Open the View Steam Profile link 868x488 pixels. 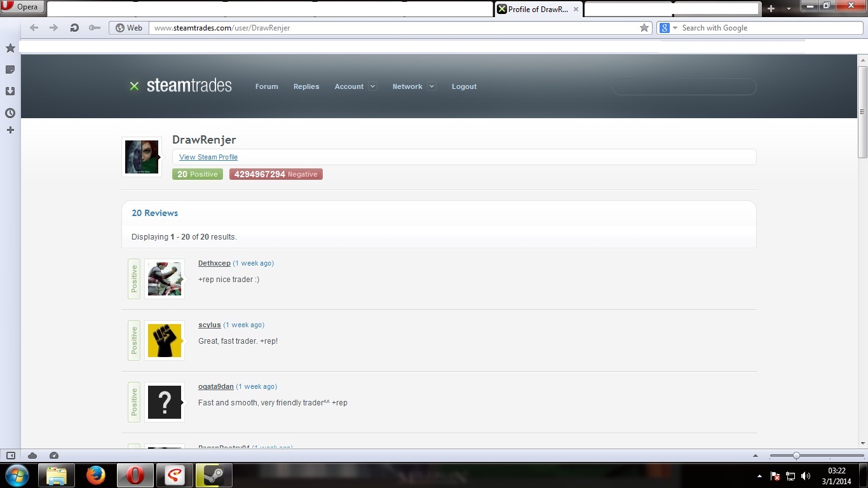pos(208,157)
